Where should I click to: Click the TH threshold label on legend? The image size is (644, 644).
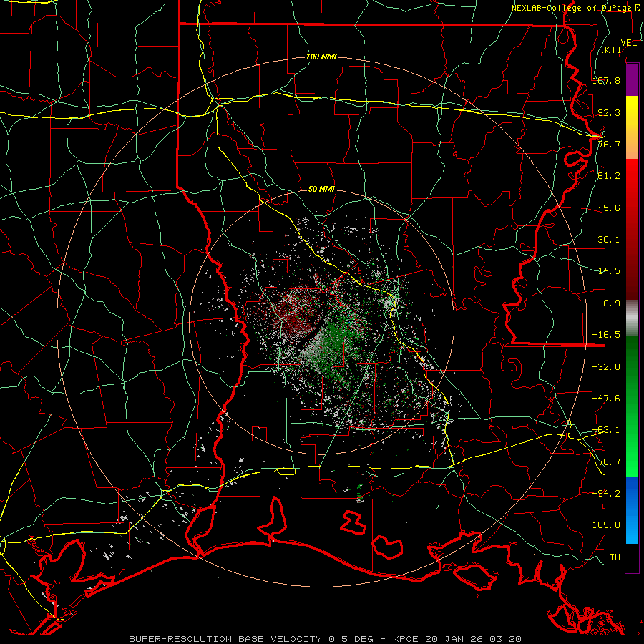point(615,557)
